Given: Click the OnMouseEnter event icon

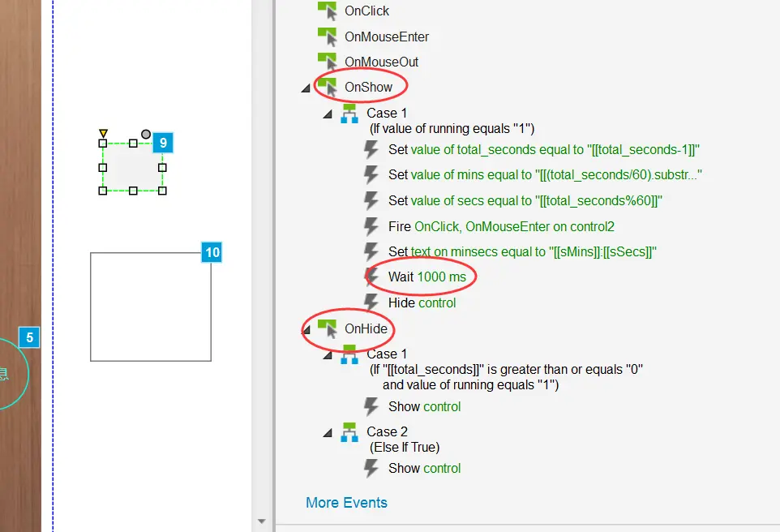Looking at the screenshot, I should pos(327,36).
